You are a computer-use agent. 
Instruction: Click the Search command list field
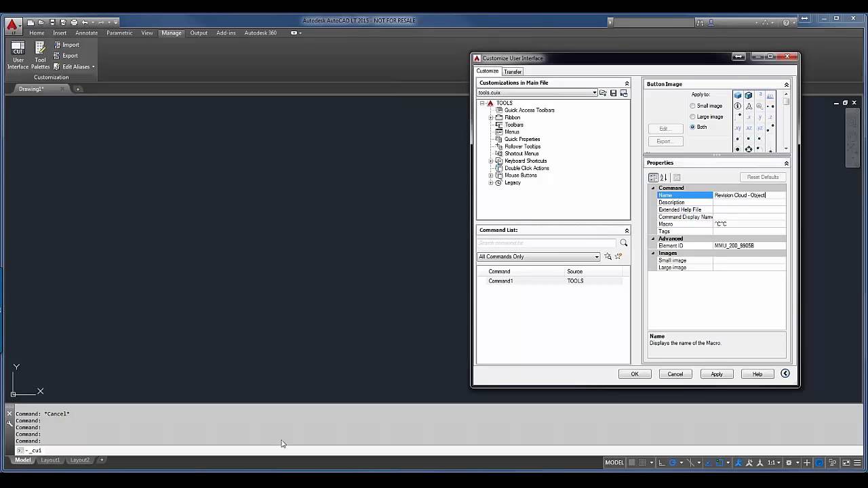pos(547,243)
